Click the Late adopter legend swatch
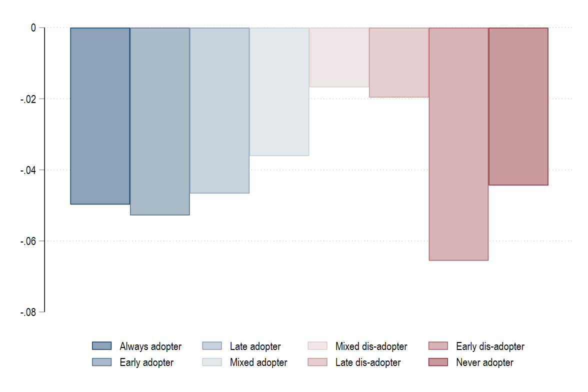 212,346
